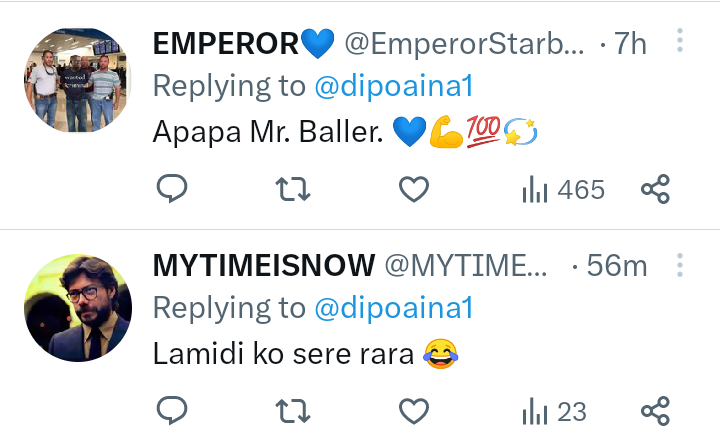
Task: Like the Lamidi ko sere rara tweet
Action: pos(414,411)
